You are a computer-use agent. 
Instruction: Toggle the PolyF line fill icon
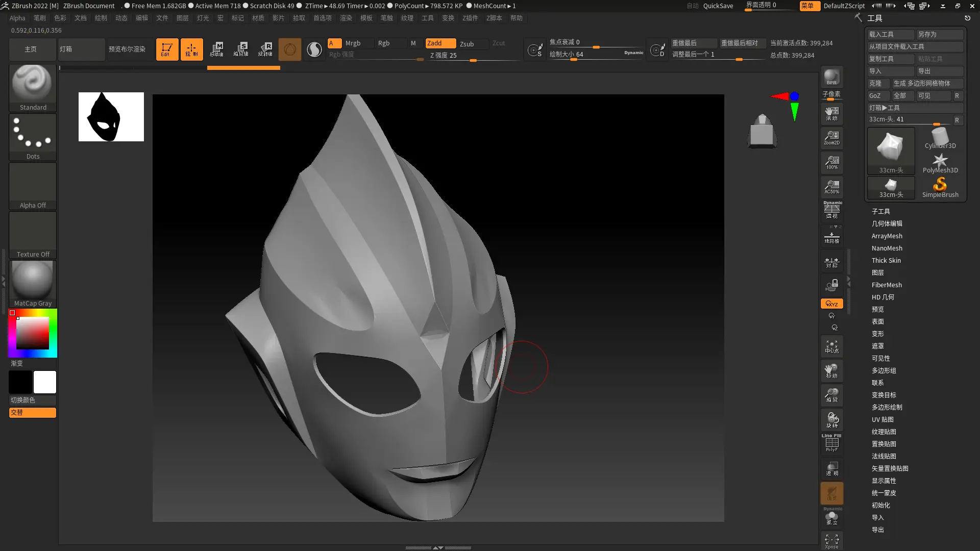tap(831, 443)
